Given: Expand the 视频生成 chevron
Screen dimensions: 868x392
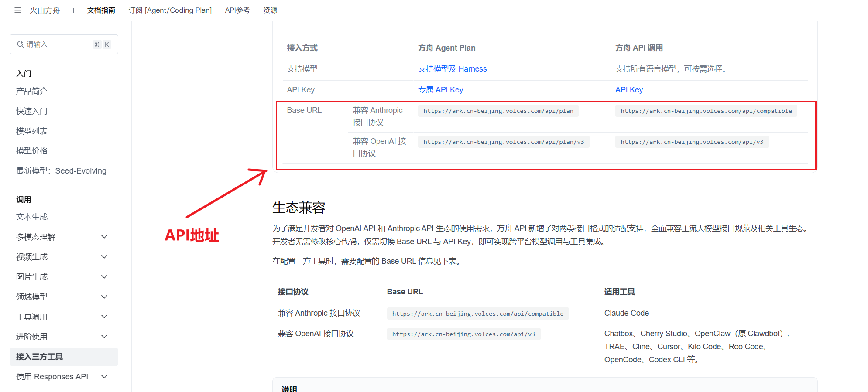Looking at the screenshot, I should pyautogui.click(x=104, y=257).
